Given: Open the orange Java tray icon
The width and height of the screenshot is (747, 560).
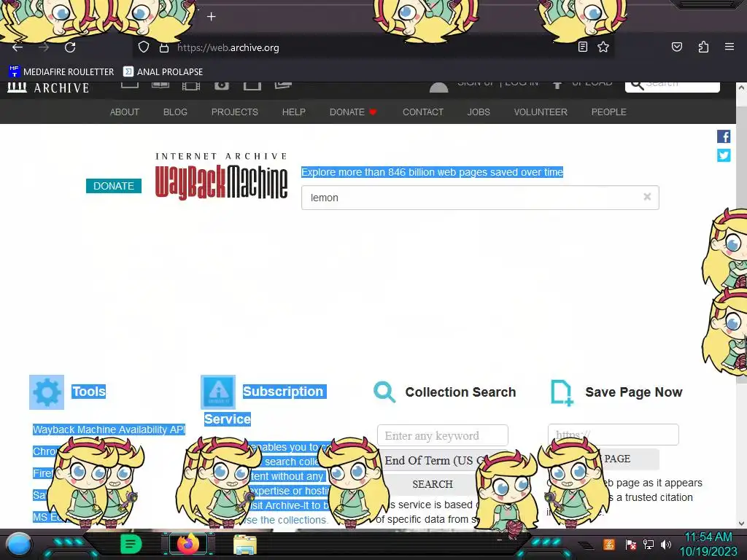Looking at the screenshot, I should [609, 544].
